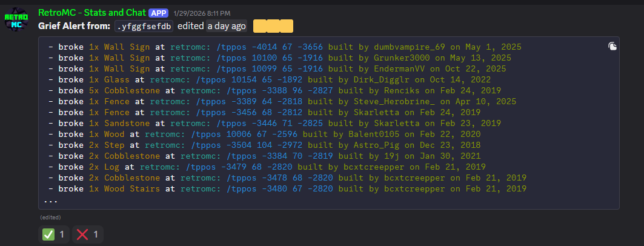Click the small (edited) label below message
The height and width of the screenshot is (246, 644).
click(50, 217)
